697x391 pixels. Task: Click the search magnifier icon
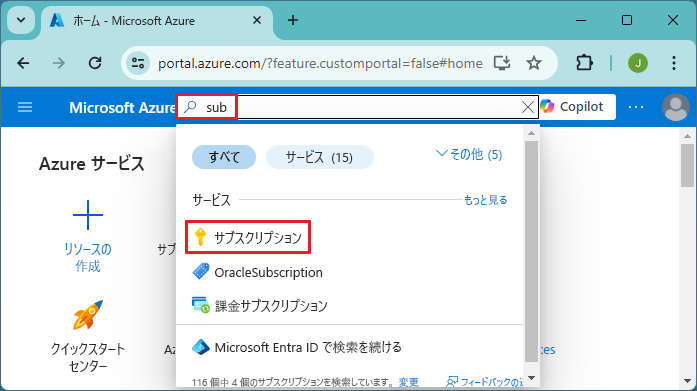(190, 107)
